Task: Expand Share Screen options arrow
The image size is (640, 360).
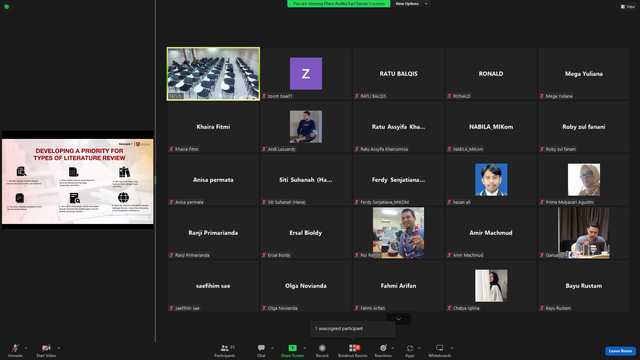Action: tap(305, 348)
